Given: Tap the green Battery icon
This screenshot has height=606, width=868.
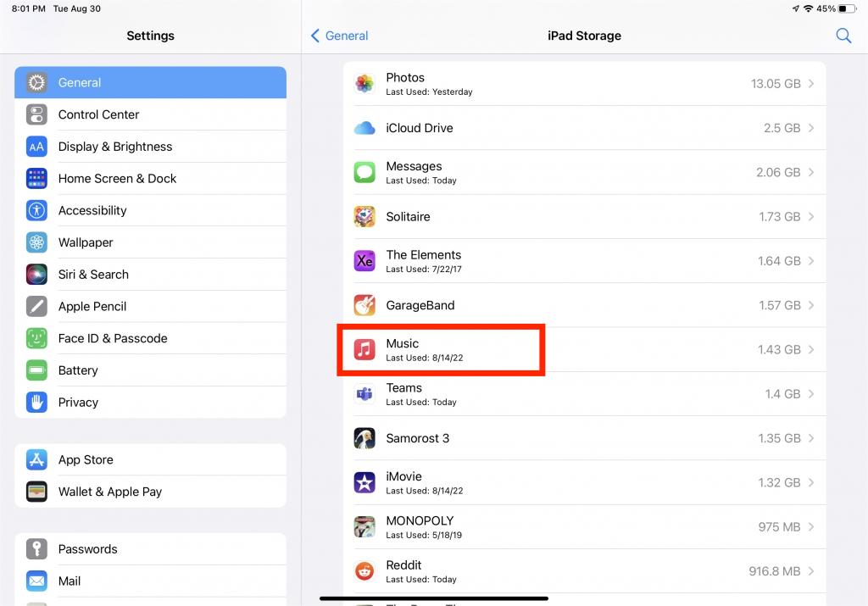Looking at the screenshot, I should click(36, 370).
